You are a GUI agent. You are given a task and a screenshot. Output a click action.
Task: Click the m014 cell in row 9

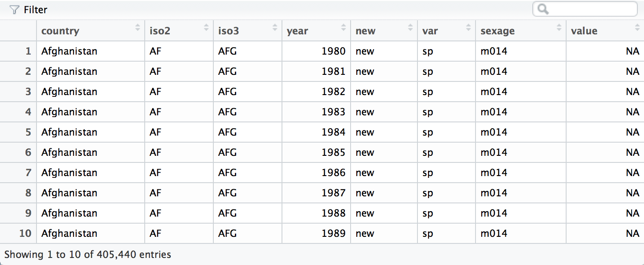coord(494,213)
